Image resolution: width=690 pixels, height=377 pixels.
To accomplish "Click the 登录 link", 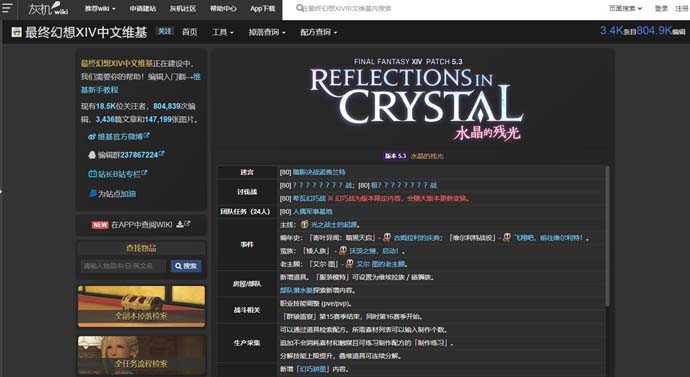I will 661,8.
